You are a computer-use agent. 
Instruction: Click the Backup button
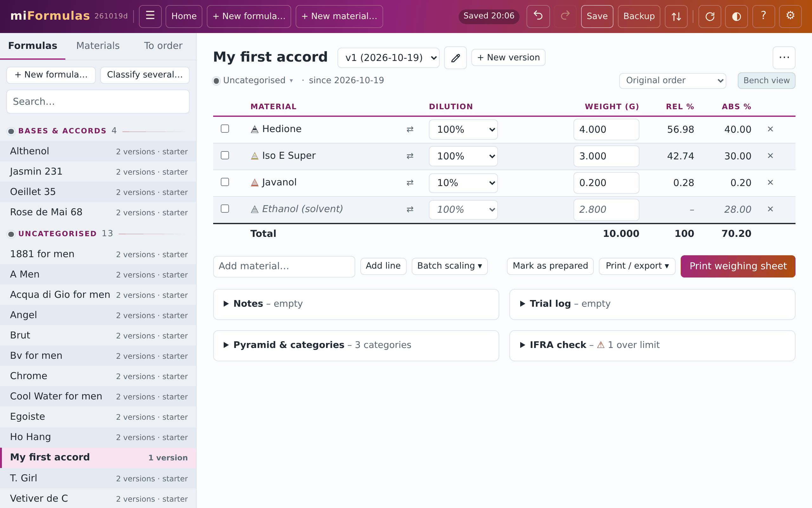click(639, 16)
